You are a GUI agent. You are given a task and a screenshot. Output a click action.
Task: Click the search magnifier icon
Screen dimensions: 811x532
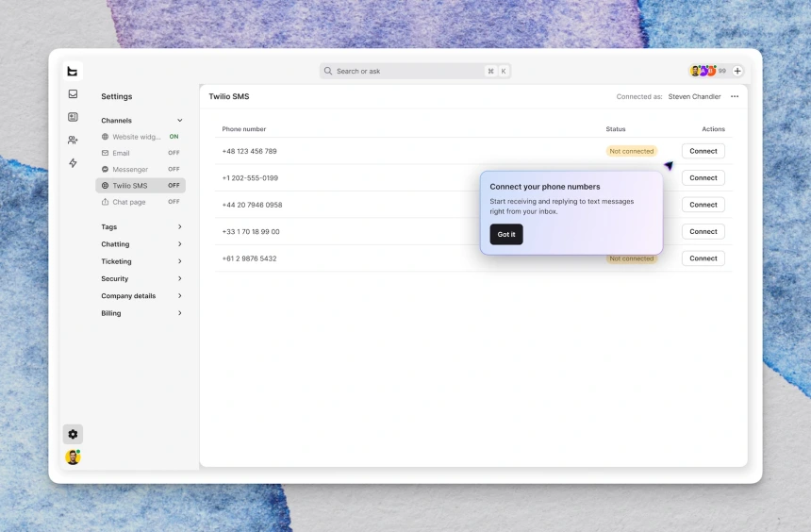pos(328,71)
